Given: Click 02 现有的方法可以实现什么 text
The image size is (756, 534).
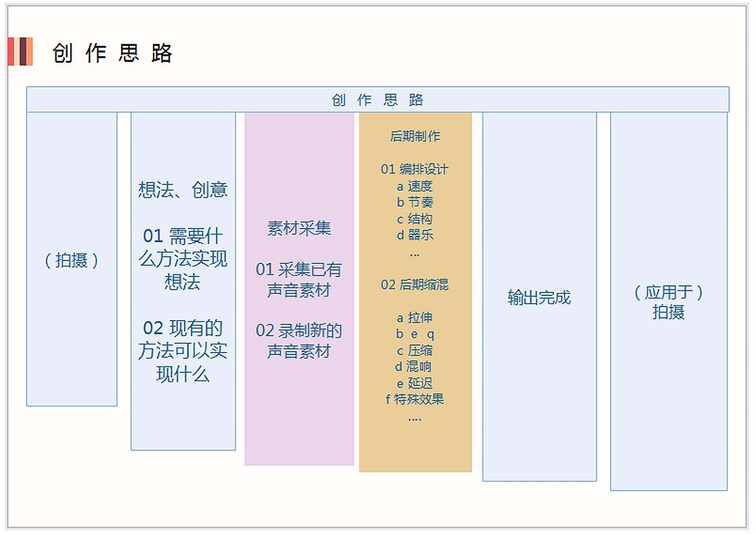Looking at the screenshot, I should (x=183, y=351).
